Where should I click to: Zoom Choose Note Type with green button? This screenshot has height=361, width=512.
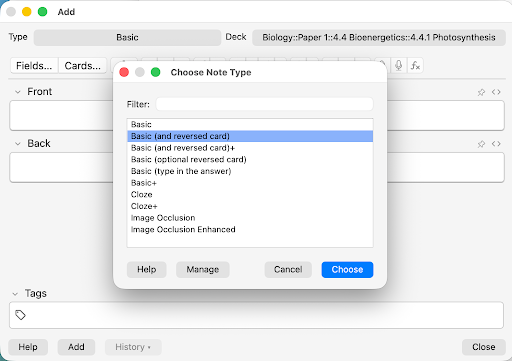coord(155,72)
